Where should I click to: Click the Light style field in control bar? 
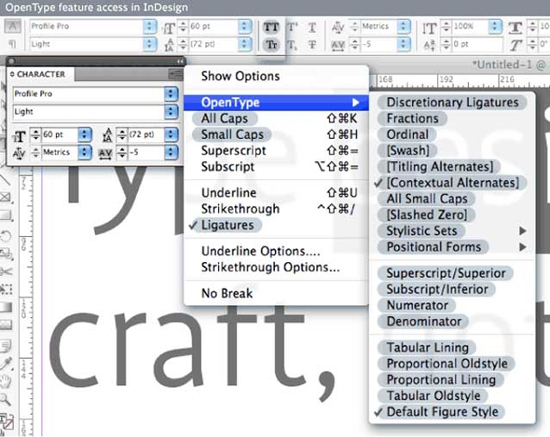[86, 44]
